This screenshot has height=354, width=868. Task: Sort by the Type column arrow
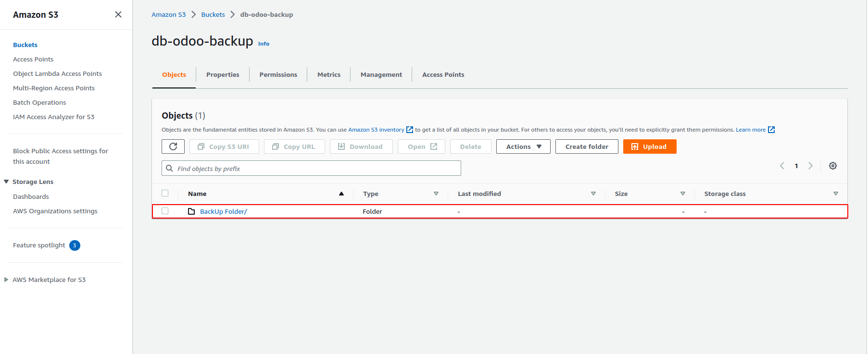(436, 194)
